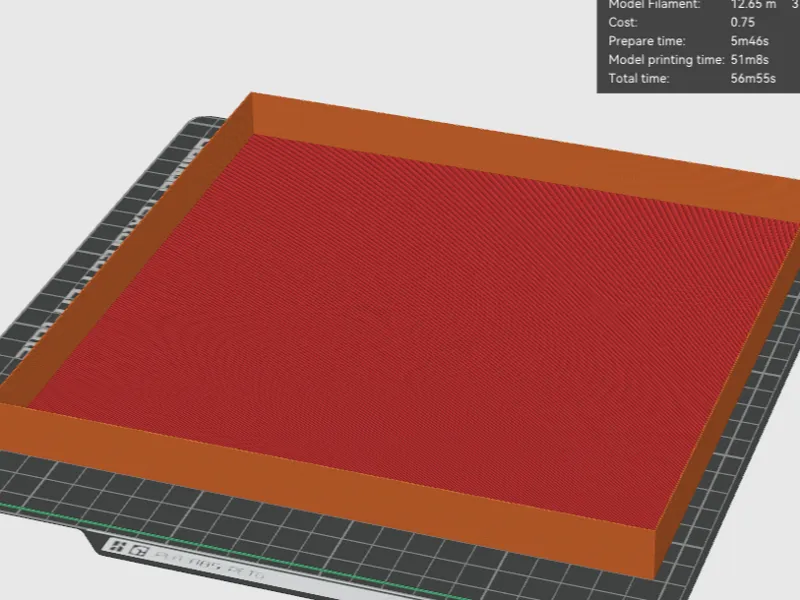Select the filament value '12.65 m'
The height and width of the screenshot is (600, 800).
[x=753, y=5]
